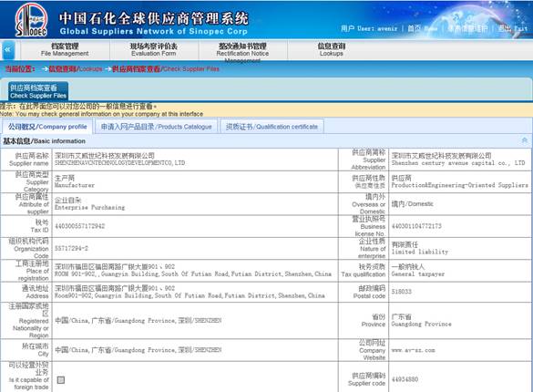Screen dimensions: 533x392
Task: Click the Home link in header
Action: [422, 28]
